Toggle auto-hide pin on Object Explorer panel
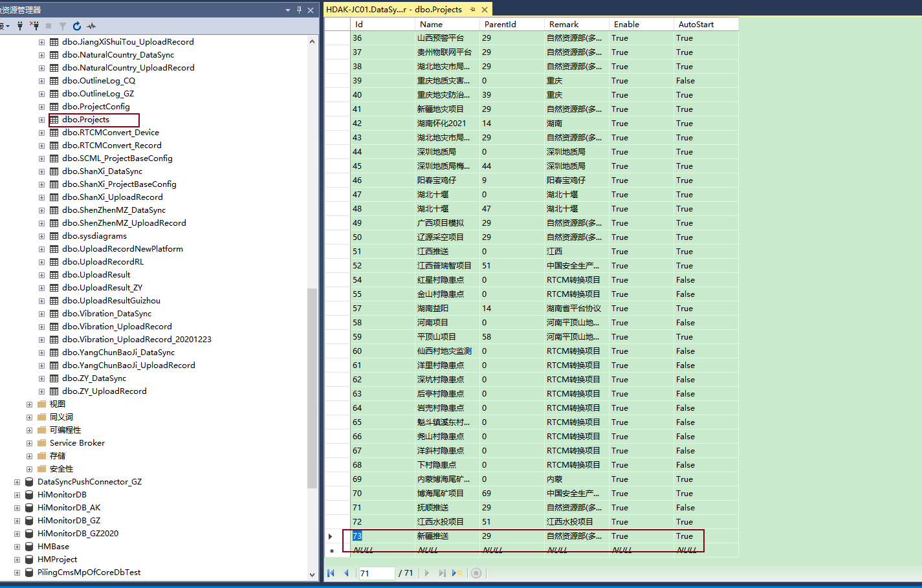Image resolution: width=922 pixels, height=588 pixels. pos(299,10)
